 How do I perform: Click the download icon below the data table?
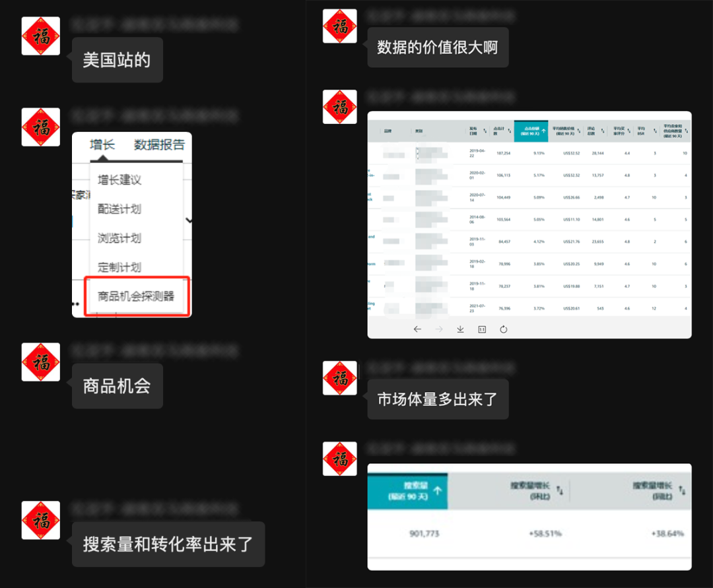(x=460, y=328)
